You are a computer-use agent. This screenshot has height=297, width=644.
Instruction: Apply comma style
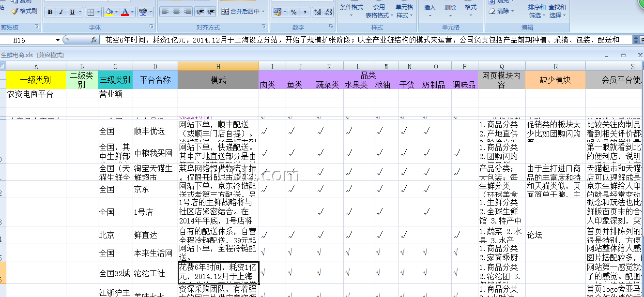coord(304,12)
